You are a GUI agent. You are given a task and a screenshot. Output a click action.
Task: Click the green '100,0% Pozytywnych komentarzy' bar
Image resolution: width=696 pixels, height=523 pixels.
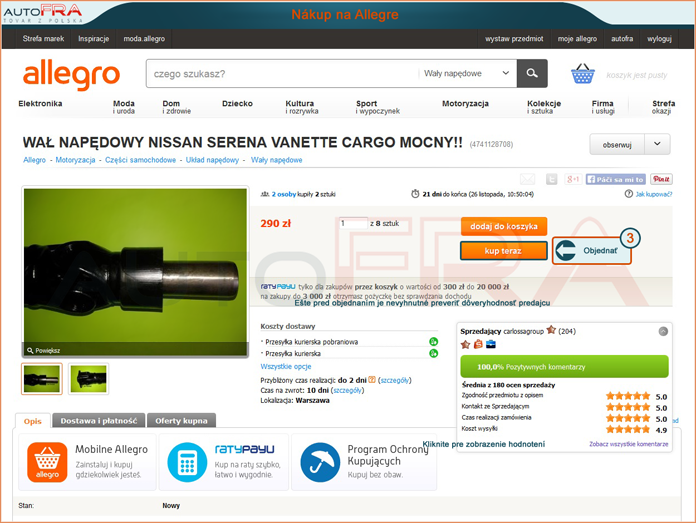click(x=565, y=367)
